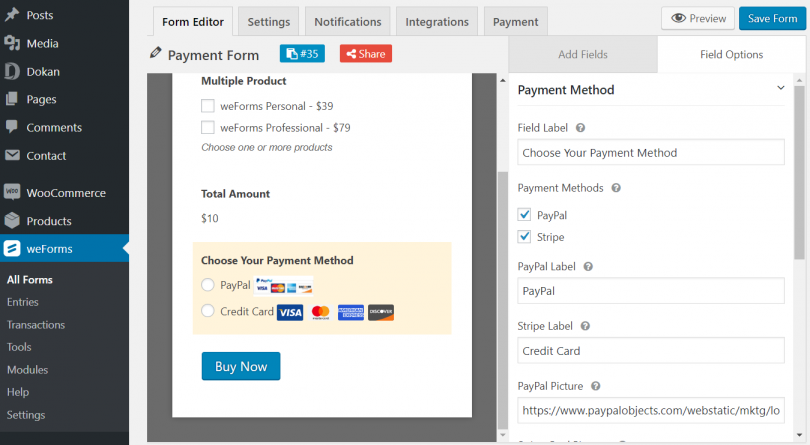Click the Visa card logo

[290, 312]
